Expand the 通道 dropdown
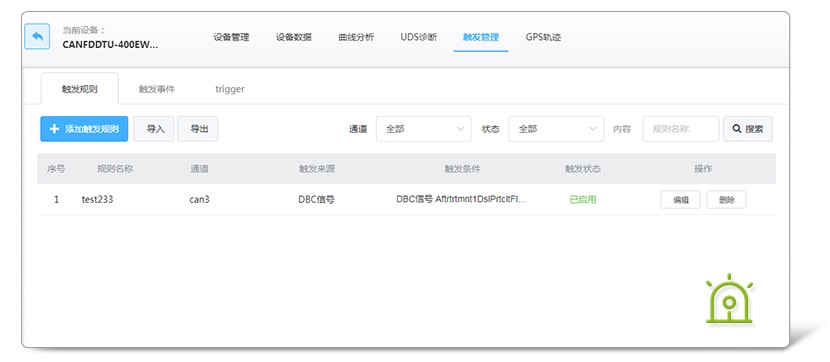The height and width of the screenshot is (362, 830). 423,129
